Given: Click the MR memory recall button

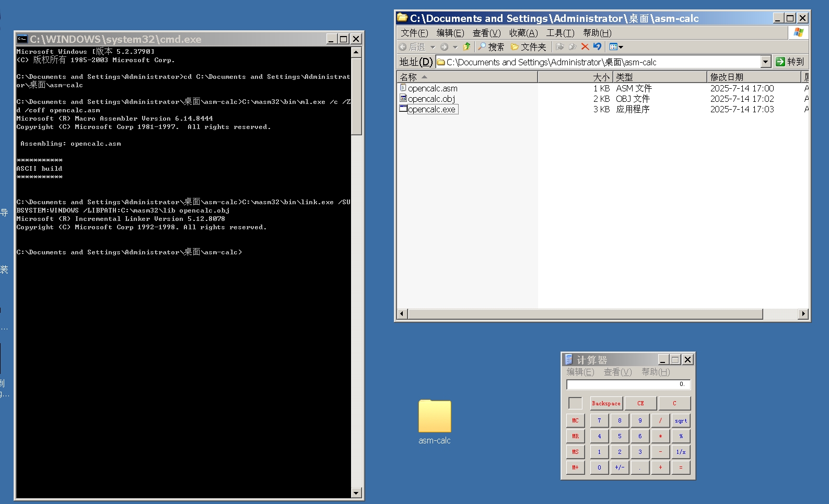Looking at the screenshot, I should click(575, 436).
